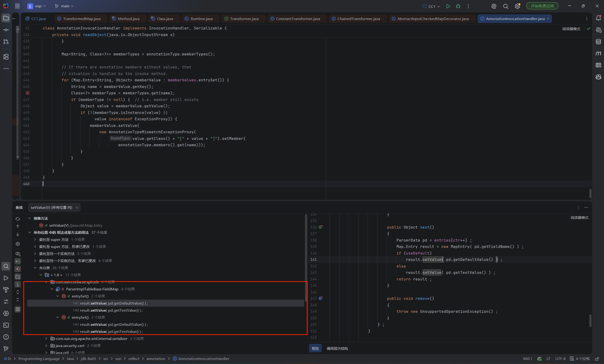This screenshot has height=364, width=604.
Task: Close the setValue(V) find results tab
Action: click(x=77, y=208)
